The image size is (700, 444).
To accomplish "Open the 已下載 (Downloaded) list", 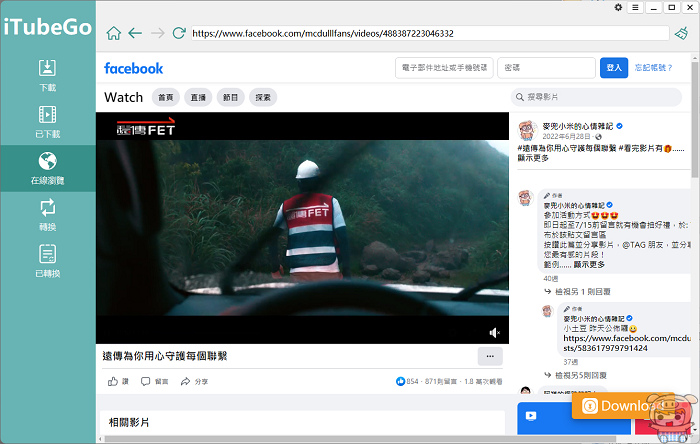I will (47, 121).
